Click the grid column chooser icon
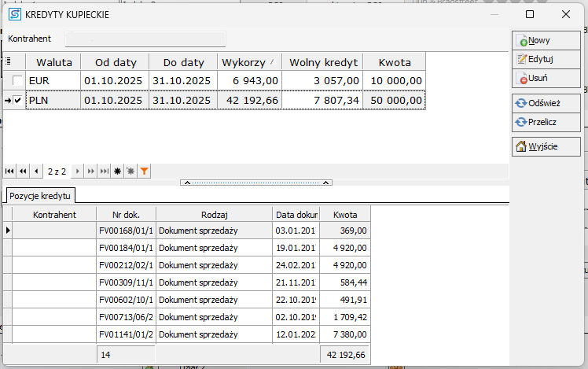 (8, 62)
